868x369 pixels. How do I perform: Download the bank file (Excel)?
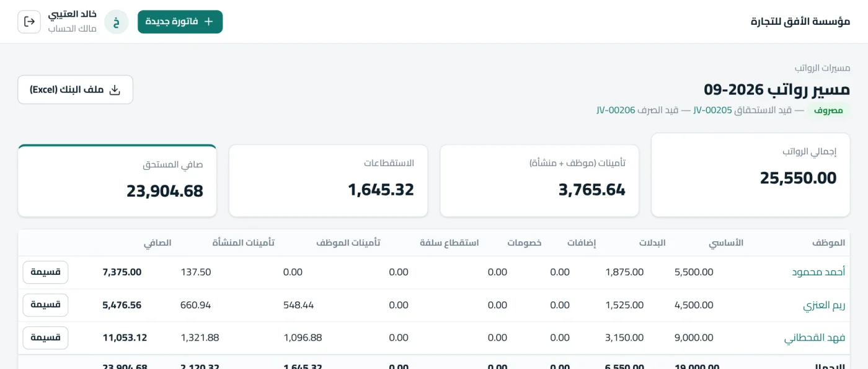point(75,90)
